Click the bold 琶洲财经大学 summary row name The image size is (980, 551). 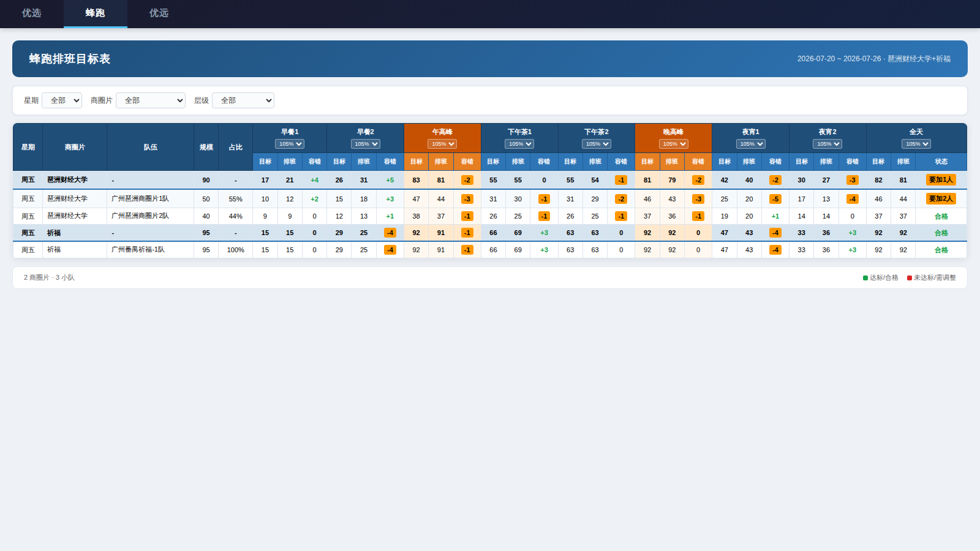click(67, 180)
